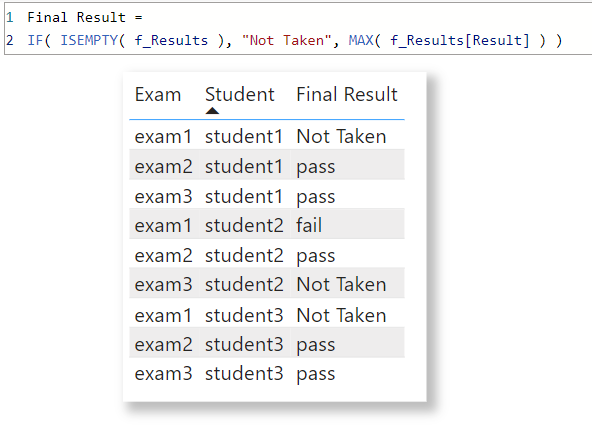This screenshot has width=592, height=436.
Task: Click f_Results[Result] column reference in formula
Action: point(459,40)
